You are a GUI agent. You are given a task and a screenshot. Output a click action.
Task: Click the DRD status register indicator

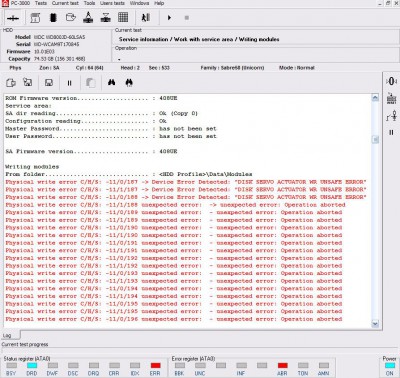tap(32, 366)
